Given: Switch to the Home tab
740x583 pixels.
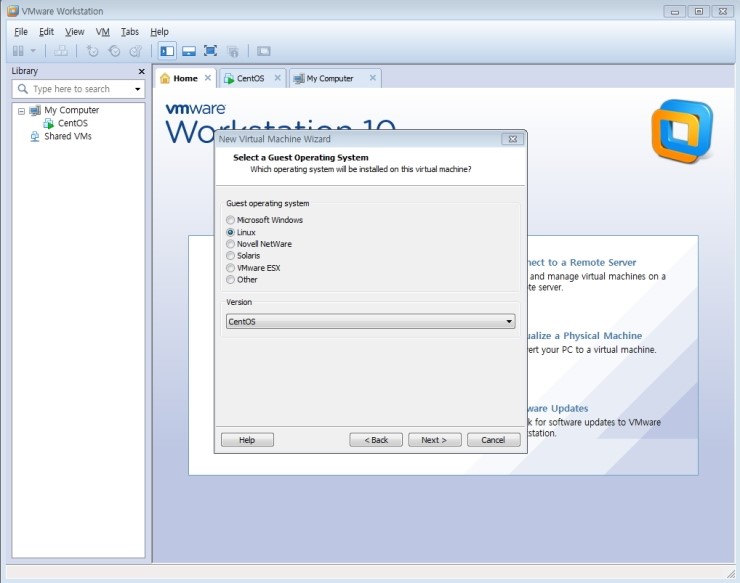Looking at the screenshot, I should pyautogui.click(x=185, y=78).
